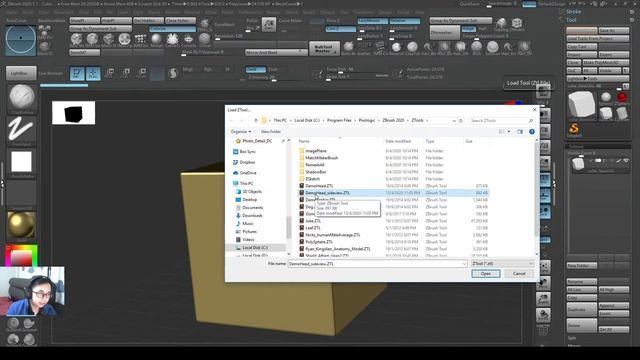Screen dimensions: 640x360
Task: Sort files by the Date modified column
Action: [x=398, y=141]
